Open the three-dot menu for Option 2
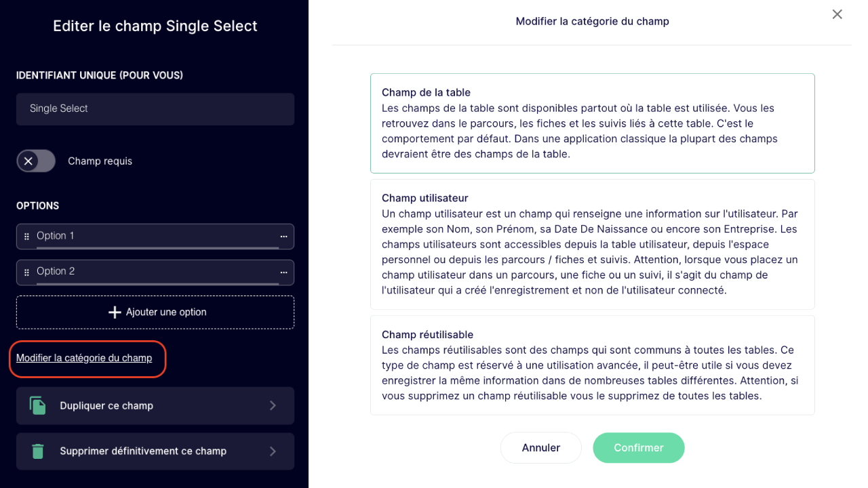This screenshot has width=868, height=488. [284, 272]
